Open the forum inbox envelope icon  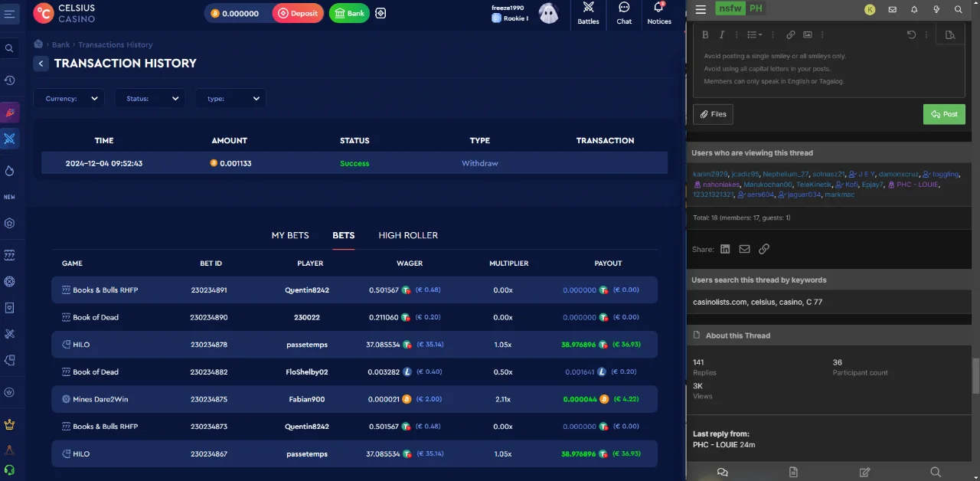(x=892, y=10)
